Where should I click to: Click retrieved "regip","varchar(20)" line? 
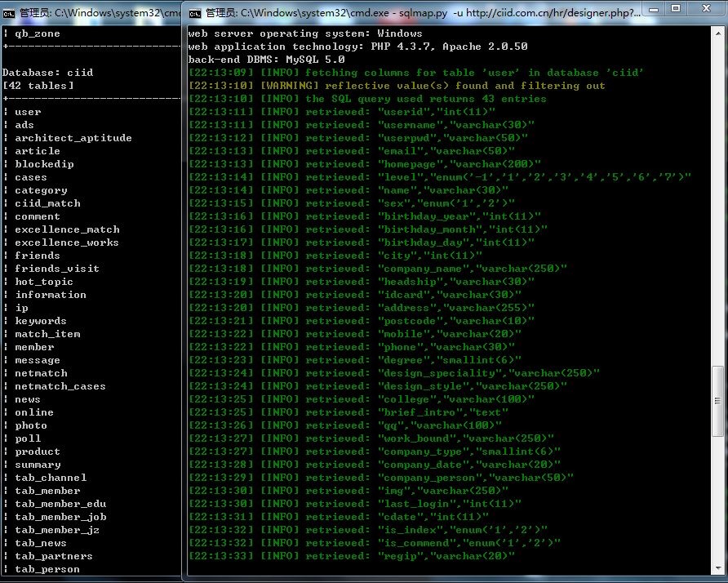coord(352,556)
